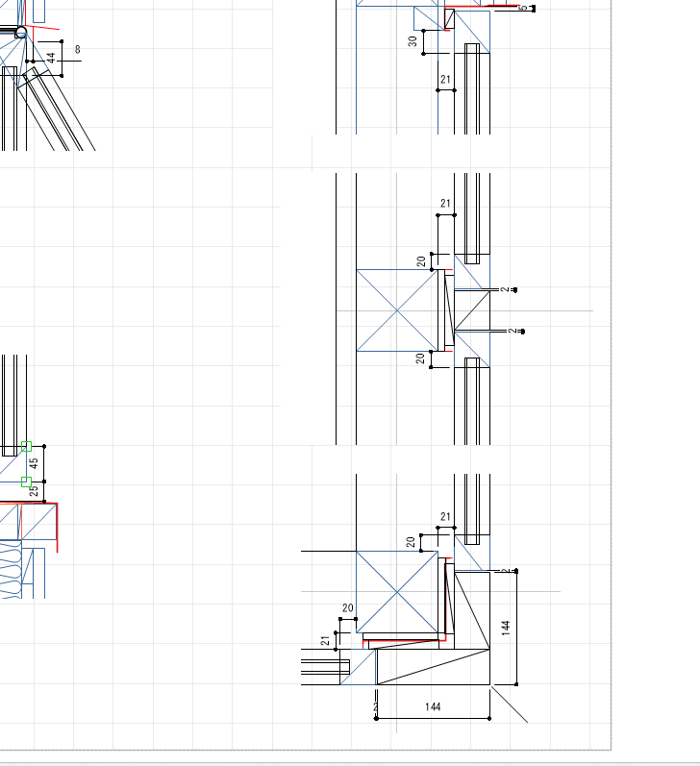This screenshot has width=700, height=766.
Task: Click the upper green square grip handle
Action: [26, 446]
